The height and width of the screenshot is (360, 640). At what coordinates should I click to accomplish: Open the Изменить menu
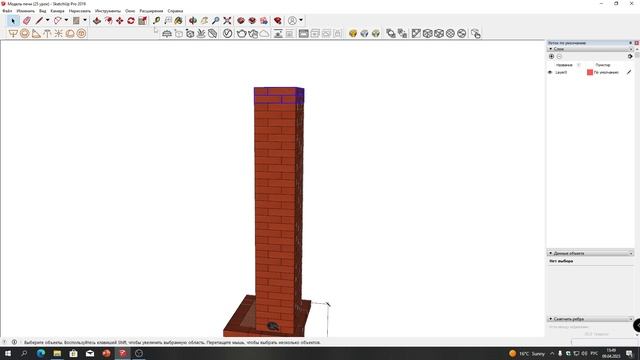(x=25, y=11)
